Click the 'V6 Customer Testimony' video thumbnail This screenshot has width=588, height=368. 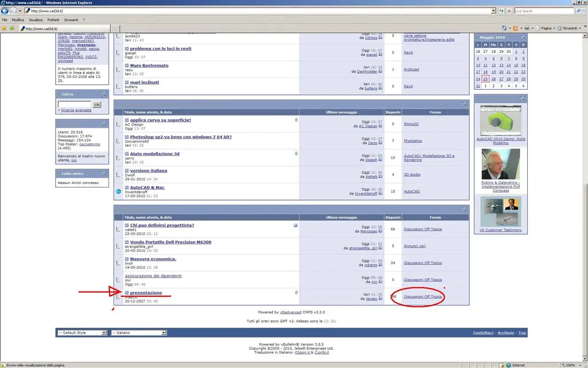[501, 212]
